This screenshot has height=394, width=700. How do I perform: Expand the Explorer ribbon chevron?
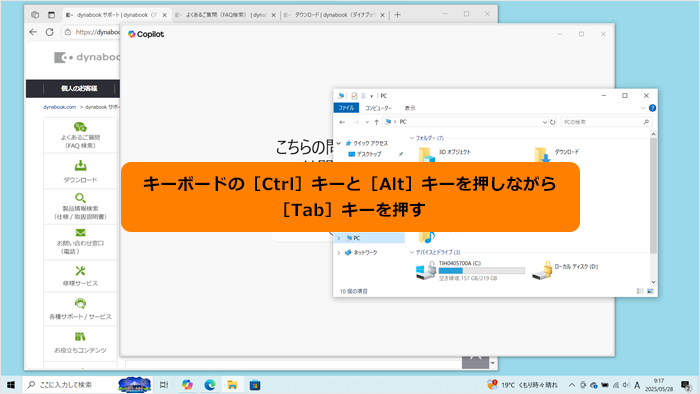pyautogui.click(x=643, y=108)
